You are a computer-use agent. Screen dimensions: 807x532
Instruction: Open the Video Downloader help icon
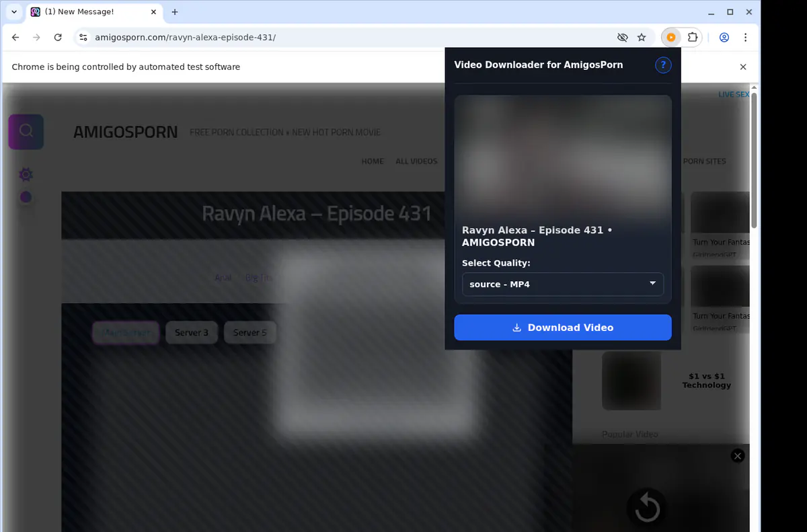click(663, 65)
